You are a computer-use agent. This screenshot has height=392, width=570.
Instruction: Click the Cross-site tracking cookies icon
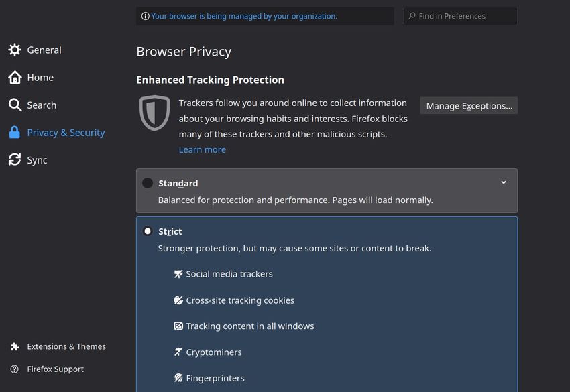pos(178,300)
